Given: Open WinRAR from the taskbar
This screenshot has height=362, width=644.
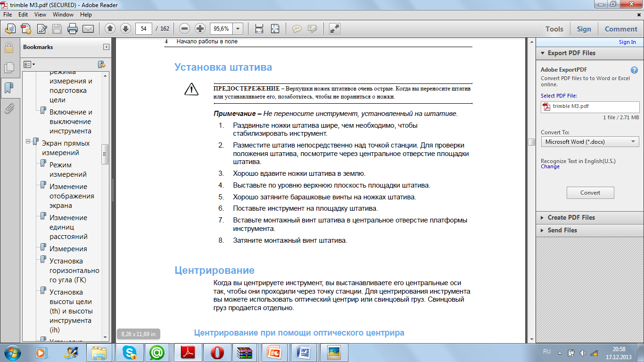Looking at the screenshot, I should coord(244,353).
